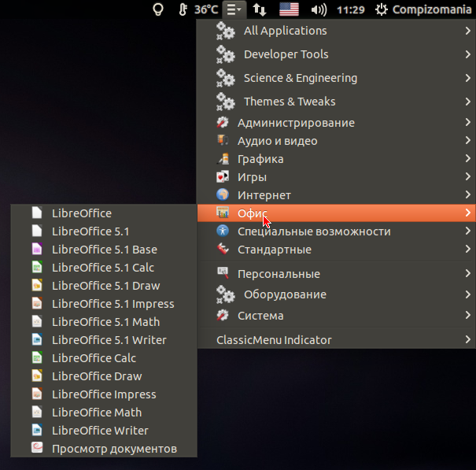Open the Система menu category
The image size is (476, 470).
click(x=337, y=316)
